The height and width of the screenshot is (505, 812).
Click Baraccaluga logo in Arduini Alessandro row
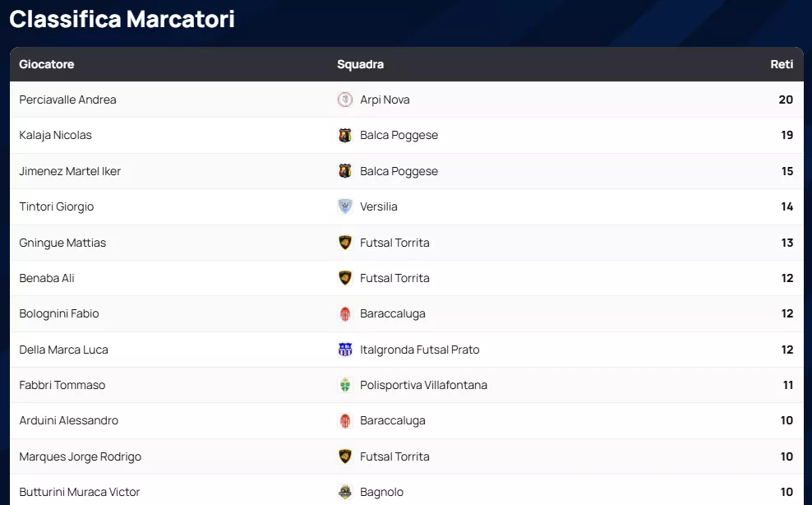click(345, 420)
